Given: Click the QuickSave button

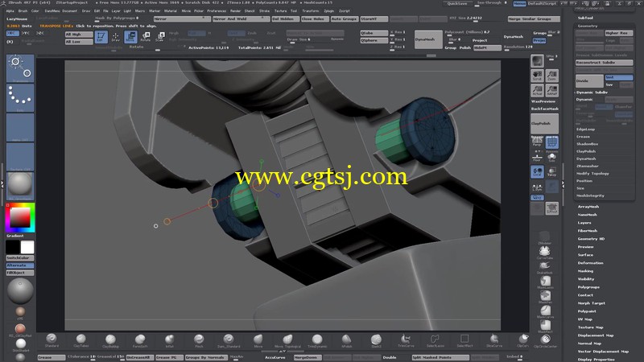Looking at the screenshot, I should [x=457, y=3].
